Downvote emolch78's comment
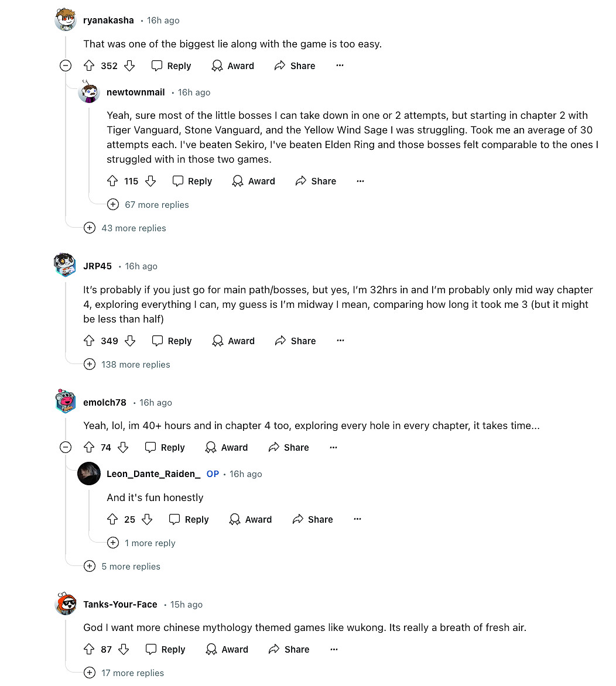 pyautogui.click(x=123, y=448)
